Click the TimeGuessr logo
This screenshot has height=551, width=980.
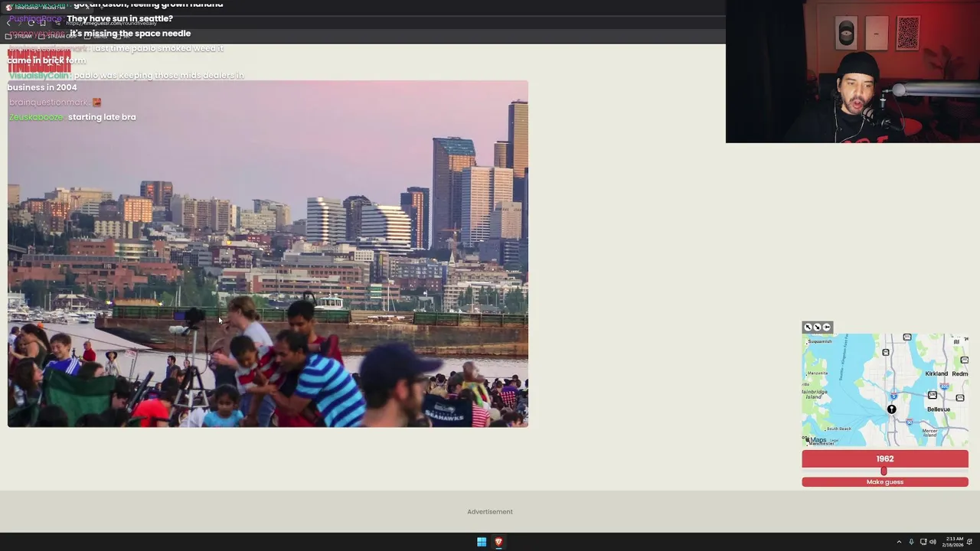39,61
